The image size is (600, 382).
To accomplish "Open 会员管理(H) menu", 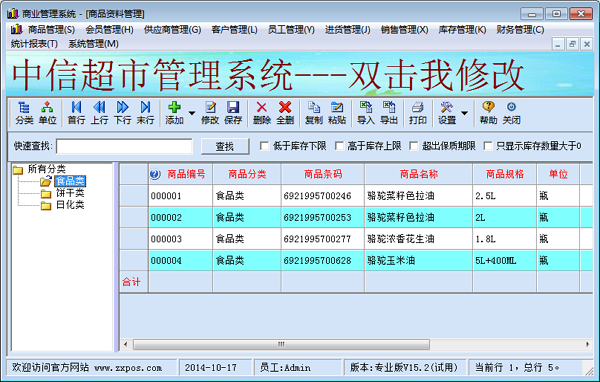I will tap(109, 29).
